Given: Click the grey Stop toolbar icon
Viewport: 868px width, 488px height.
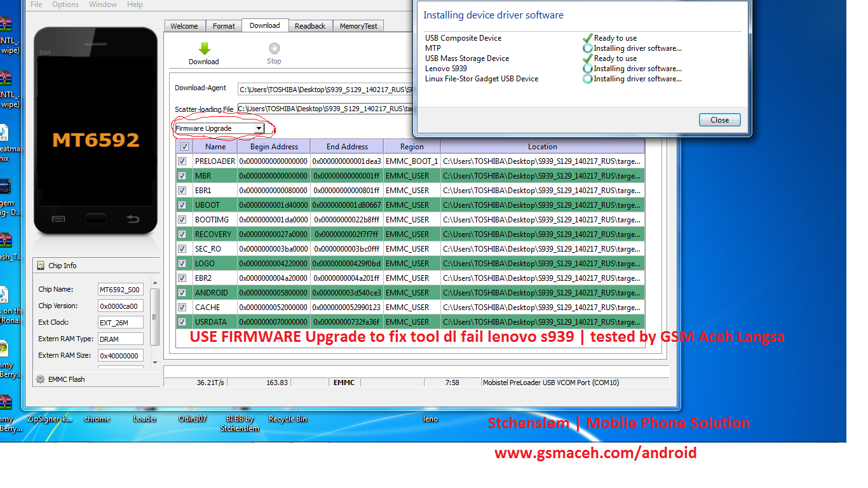Looking at the screenshot, I should point(274,48).
